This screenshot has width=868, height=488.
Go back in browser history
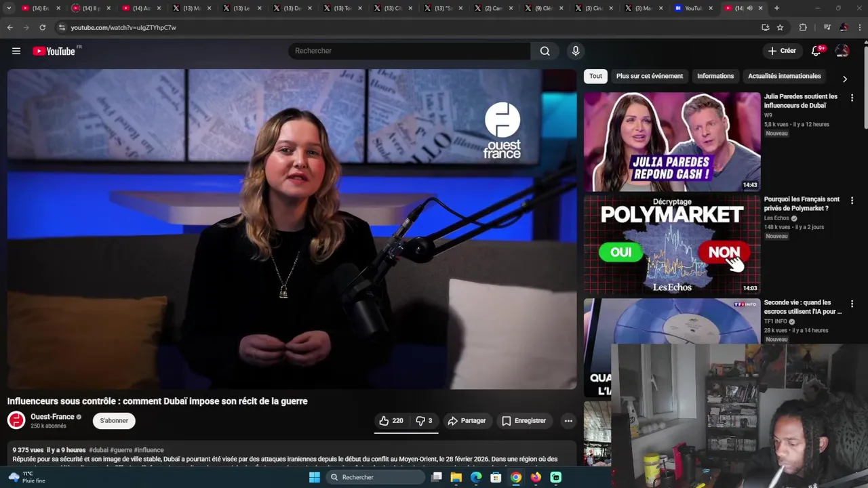[9, 27]
